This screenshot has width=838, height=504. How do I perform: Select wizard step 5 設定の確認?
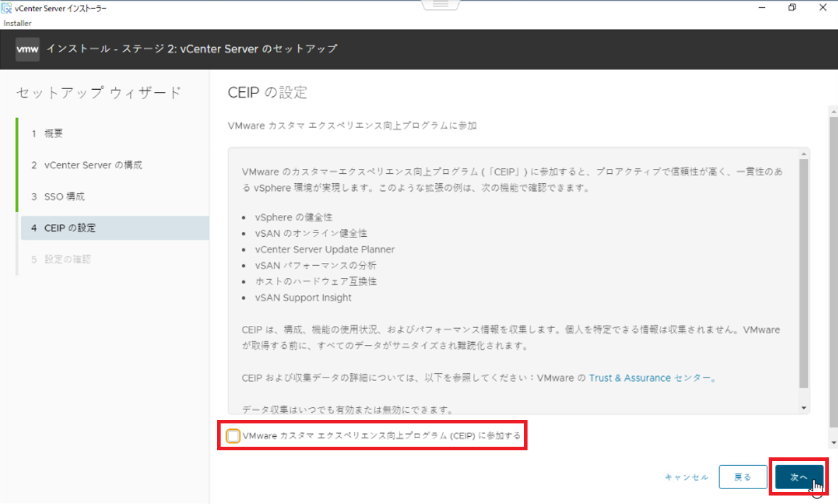coord(114,259)
